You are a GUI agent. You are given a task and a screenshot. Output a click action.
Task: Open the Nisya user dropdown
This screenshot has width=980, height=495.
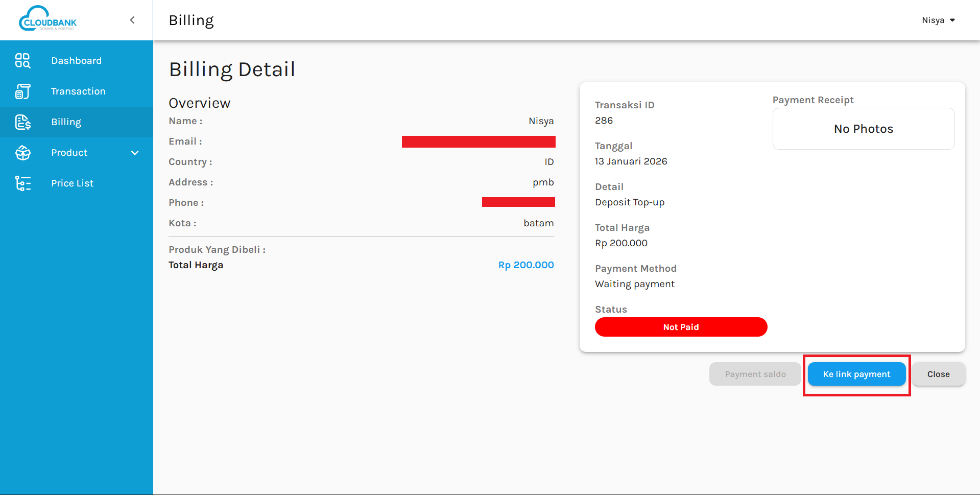933,20
